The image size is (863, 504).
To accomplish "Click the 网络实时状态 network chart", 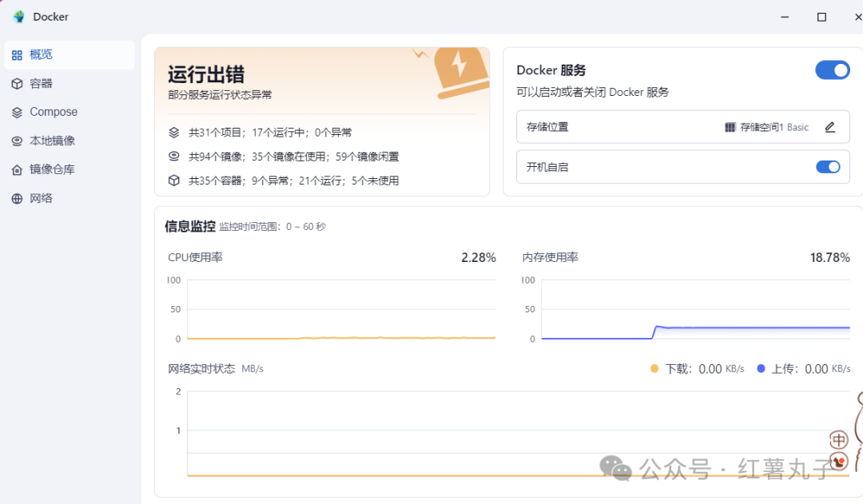I will click(519, 434).
